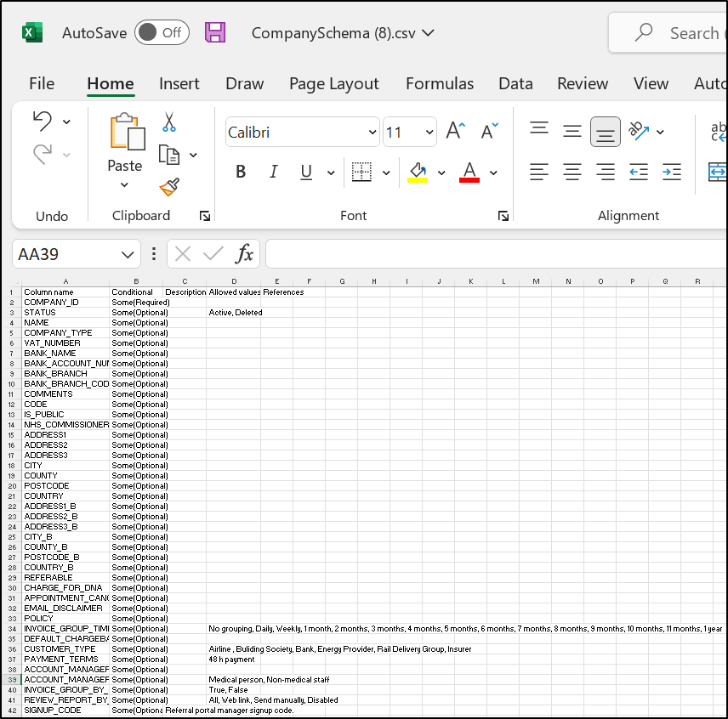728x719 pixels.
Task: Increase font size with large A
Action: (455, 131)
